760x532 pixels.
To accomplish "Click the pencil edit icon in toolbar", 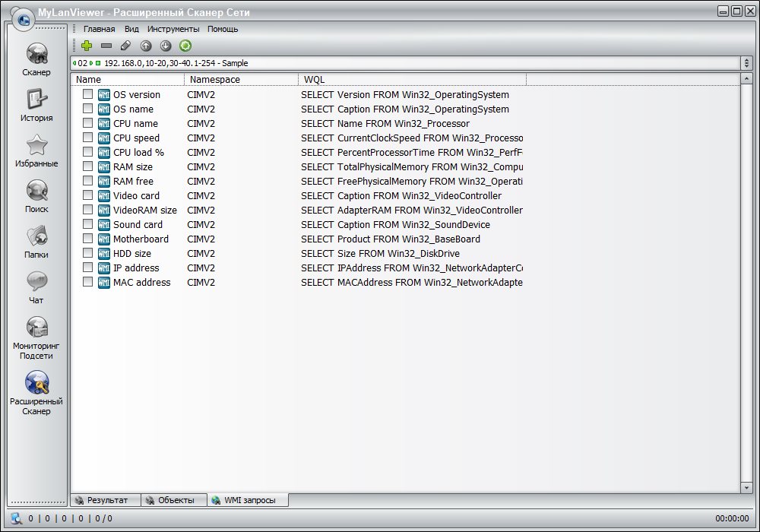I will pyautogui.click(x=126, y=46).
